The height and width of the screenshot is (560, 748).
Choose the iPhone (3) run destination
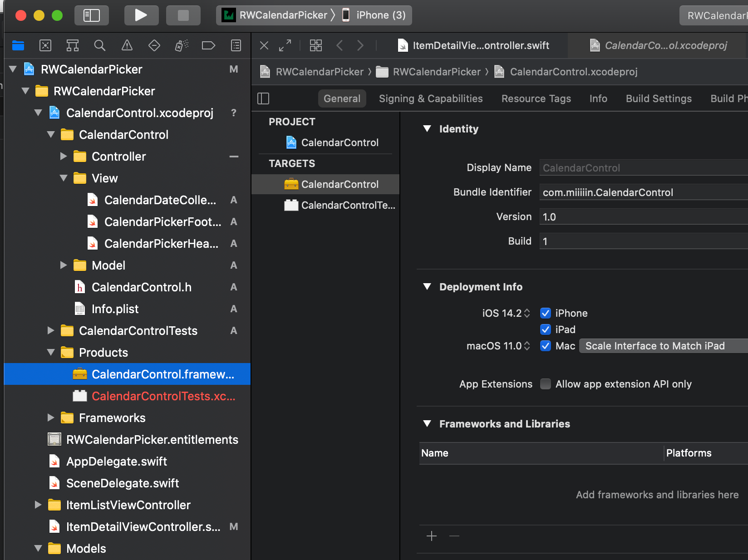[x=374, y=15]
